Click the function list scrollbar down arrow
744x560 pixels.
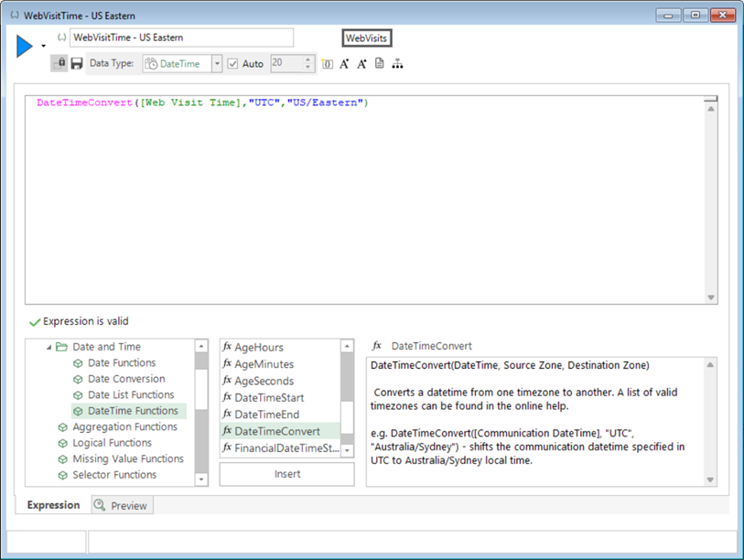[348, 450]
